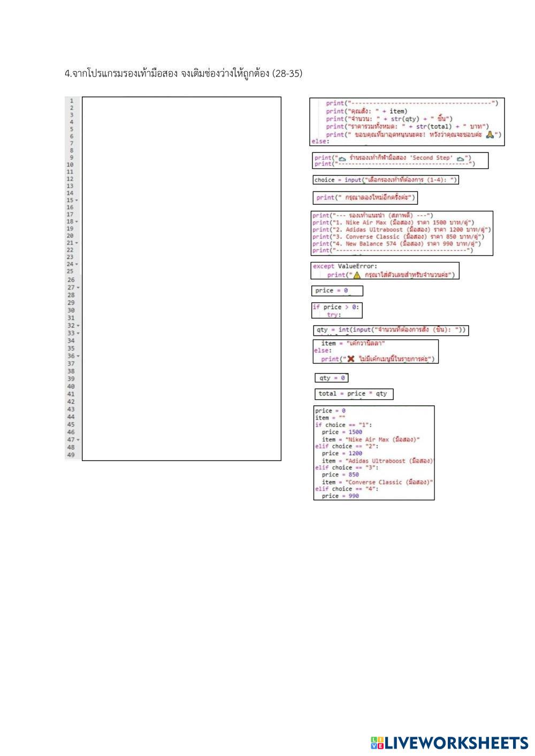
Task: Click line number 28 in the gutter
Action: [71, 295]
